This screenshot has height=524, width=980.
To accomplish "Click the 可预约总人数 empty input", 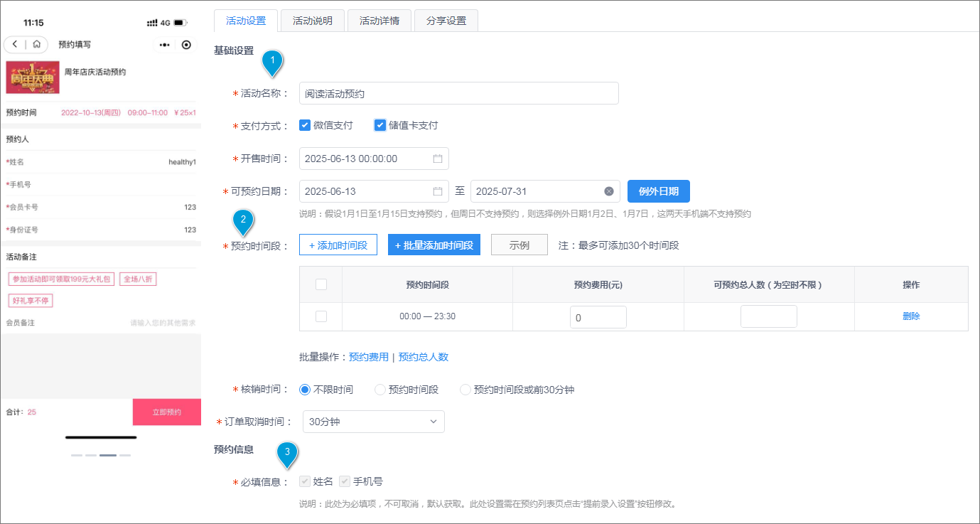I will pos(769,316).
